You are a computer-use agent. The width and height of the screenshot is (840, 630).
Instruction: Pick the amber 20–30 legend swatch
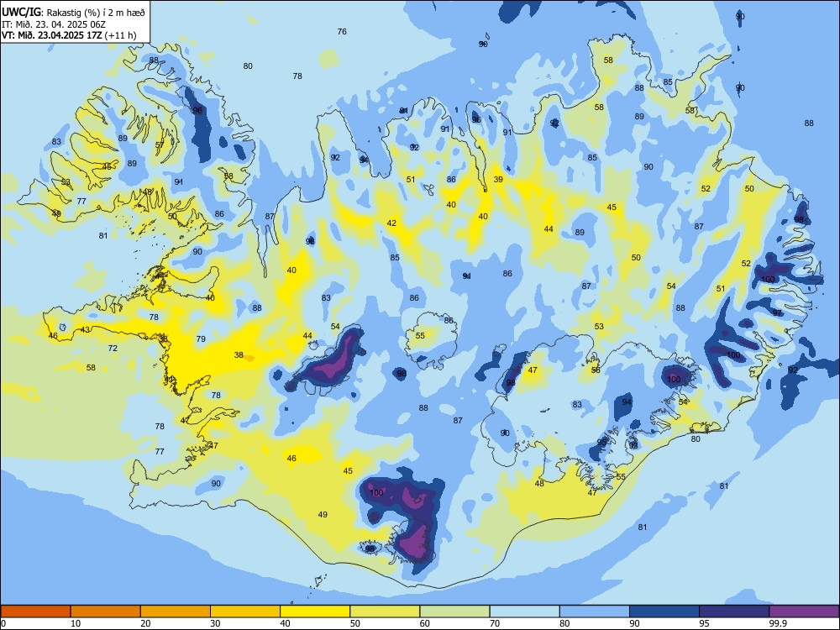click(x=176, y=612)
